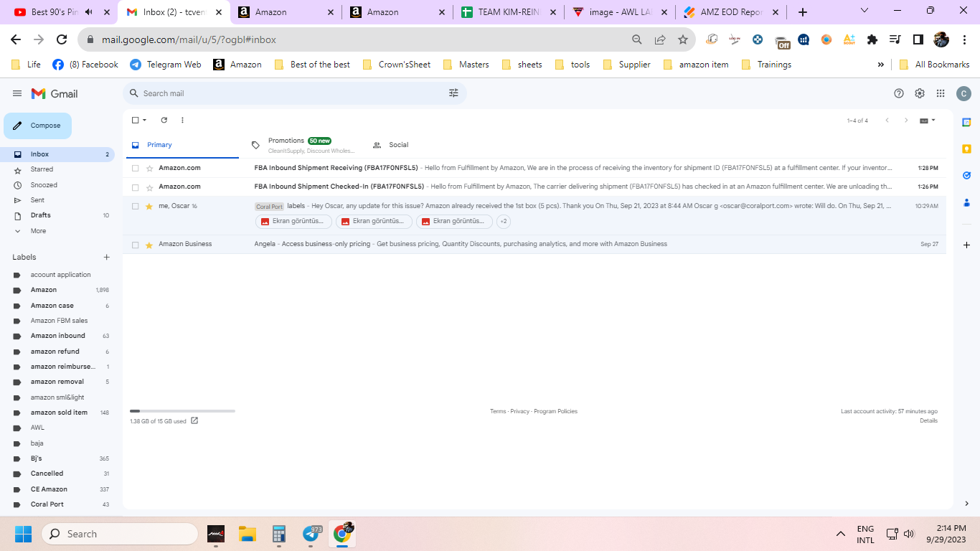Check the Amazon Business email checkbox
This screenshot has width=980, height=551.
click(x=135, y=245)
